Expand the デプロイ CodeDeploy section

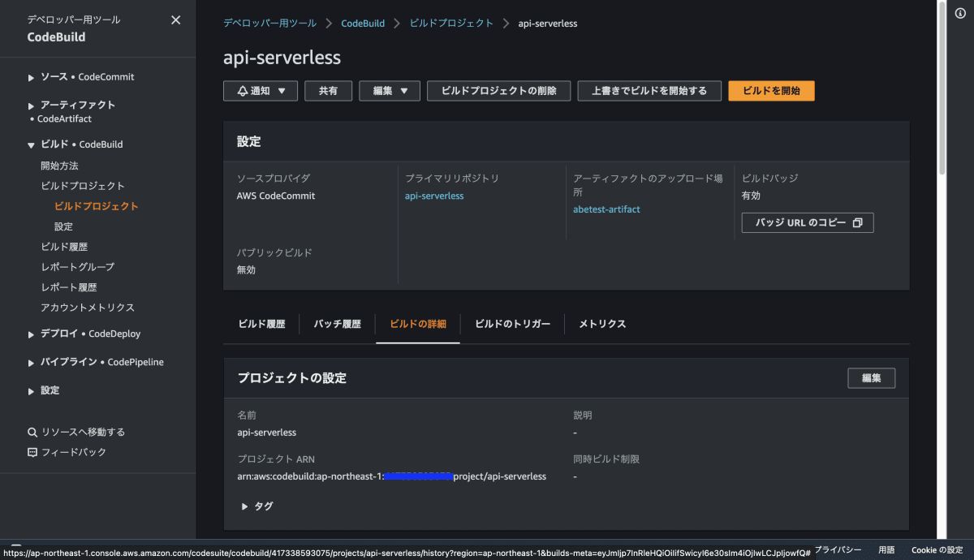pyautogui.click(x=32, y=334)
